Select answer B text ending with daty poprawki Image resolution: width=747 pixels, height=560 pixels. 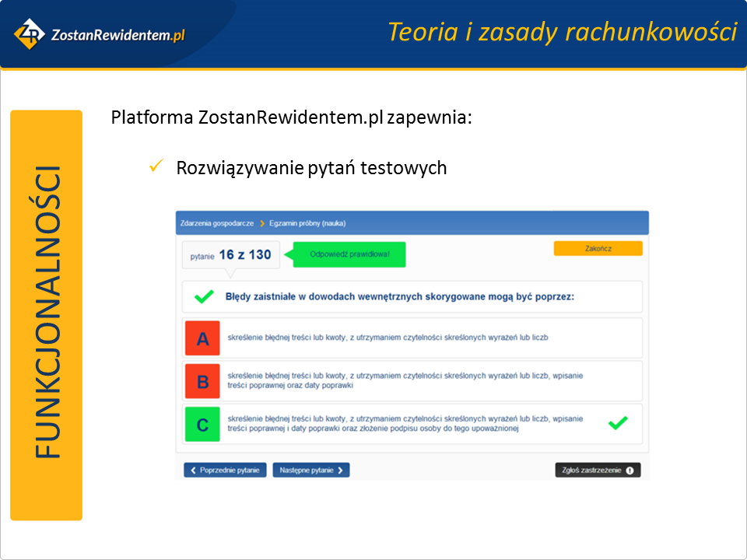(x=405, y=380)
